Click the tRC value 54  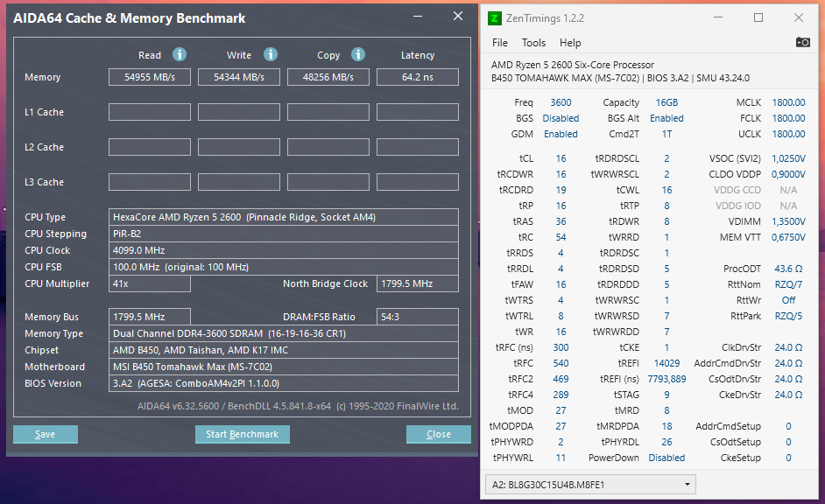(561, 237)
